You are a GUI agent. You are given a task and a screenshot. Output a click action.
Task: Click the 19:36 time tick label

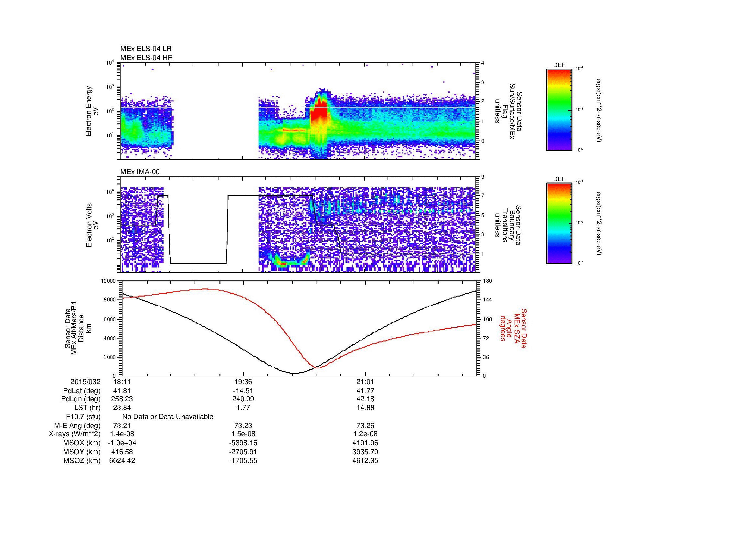[x=243, y=382]
